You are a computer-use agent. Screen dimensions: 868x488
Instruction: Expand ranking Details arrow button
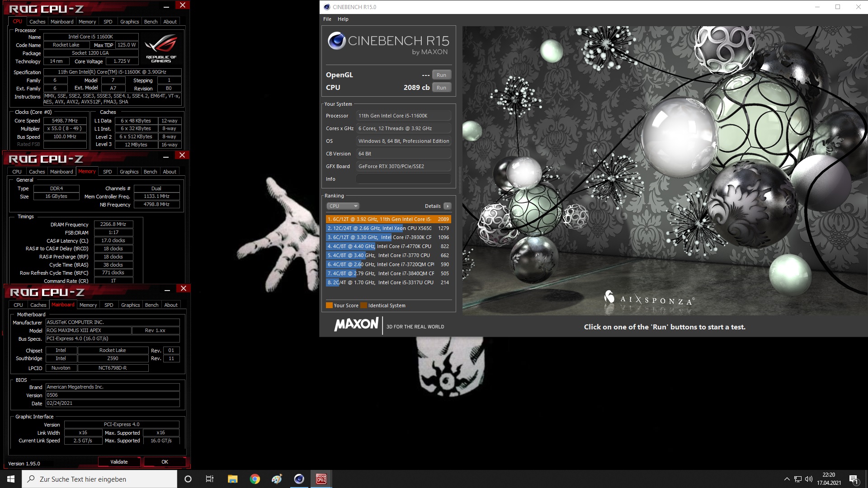[x=447, y=206]
